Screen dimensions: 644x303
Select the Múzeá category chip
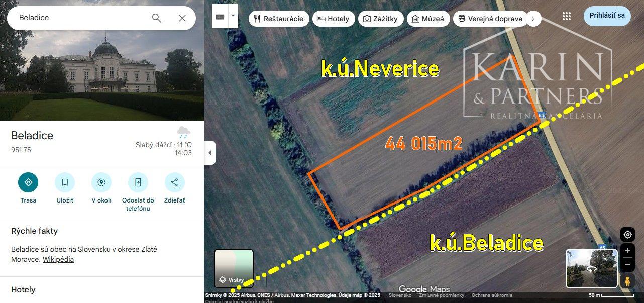pyautogui.click(x=428, y=19)
